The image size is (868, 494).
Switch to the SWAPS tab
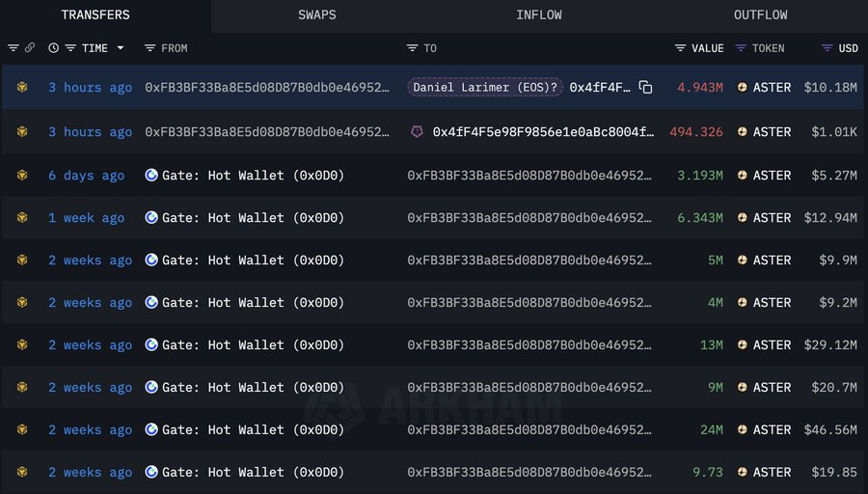(x=317, y=15)
